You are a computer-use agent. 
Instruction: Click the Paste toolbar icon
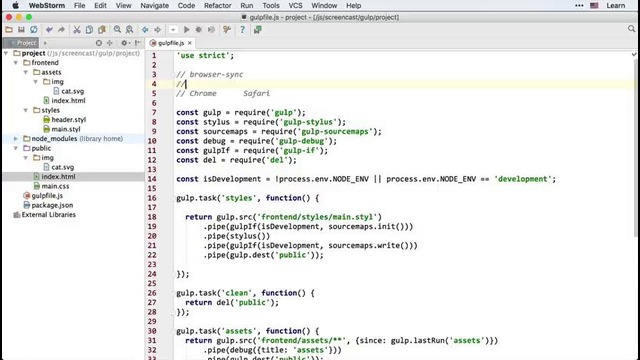(101, 30)
